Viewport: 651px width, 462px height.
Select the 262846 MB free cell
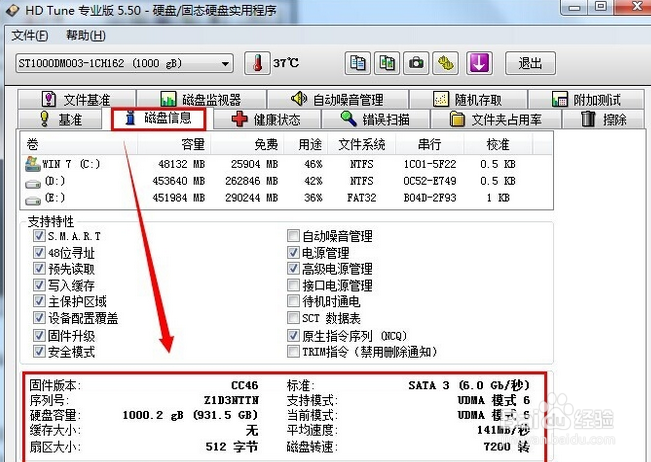pos(252,181)
